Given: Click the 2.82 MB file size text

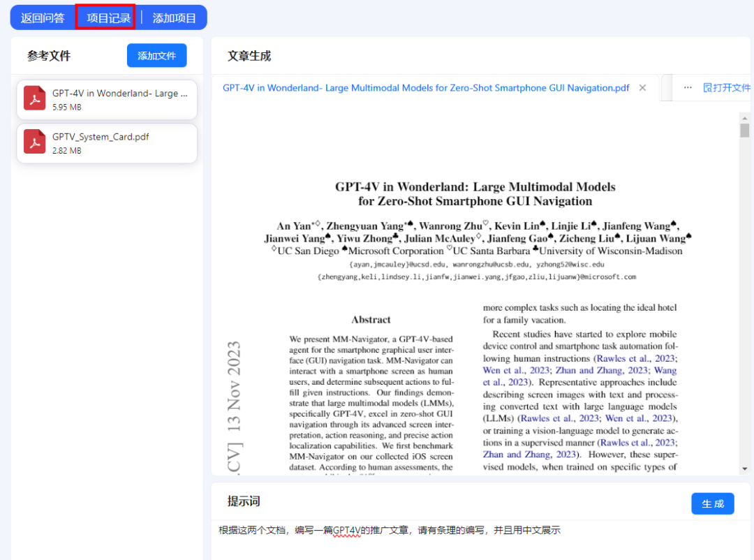Looking at the screenshot, I should 67,151.
